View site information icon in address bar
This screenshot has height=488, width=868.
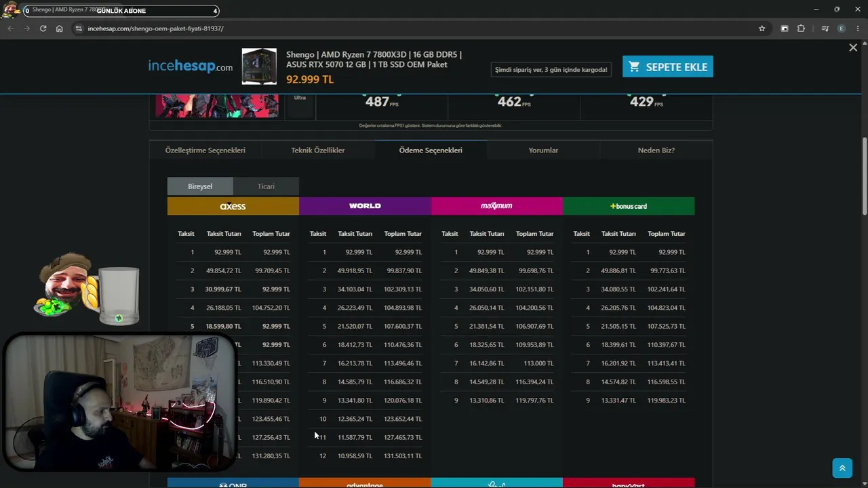(x=79, y=28)
